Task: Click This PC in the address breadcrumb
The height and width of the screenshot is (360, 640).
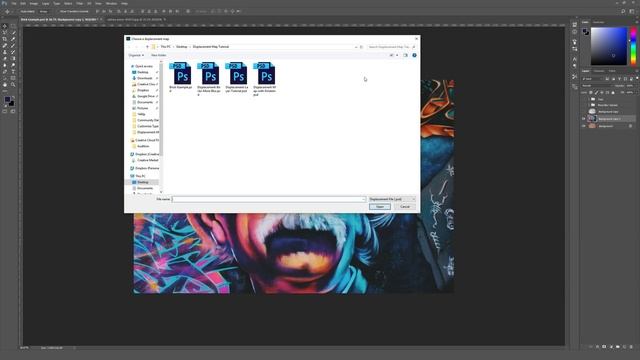Action: point(165,47)
